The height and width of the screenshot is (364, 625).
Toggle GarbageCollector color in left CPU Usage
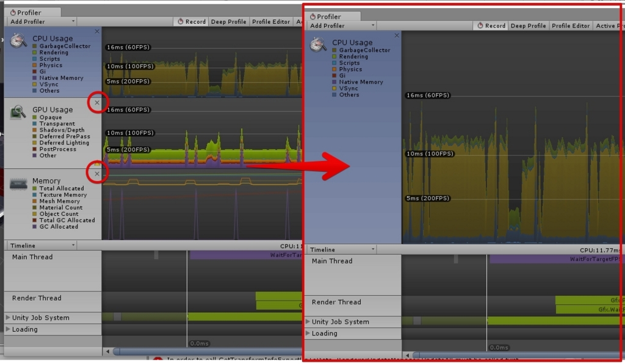pyautogui.click(x=35, y=46)
